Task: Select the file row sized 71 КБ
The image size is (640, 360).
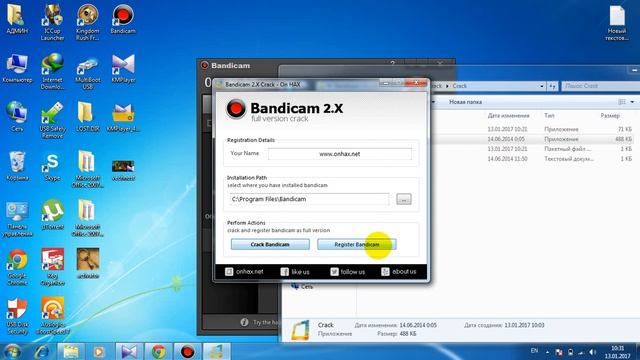Action: 533,129
